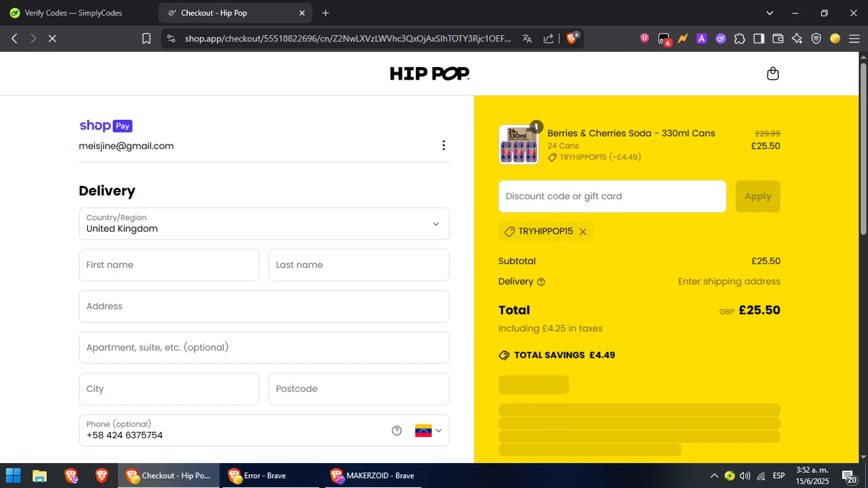Open the extensions puzzle-piece menu
Image resolution: width=868 pixels, height=488 pixels.
tap(740, 38)
